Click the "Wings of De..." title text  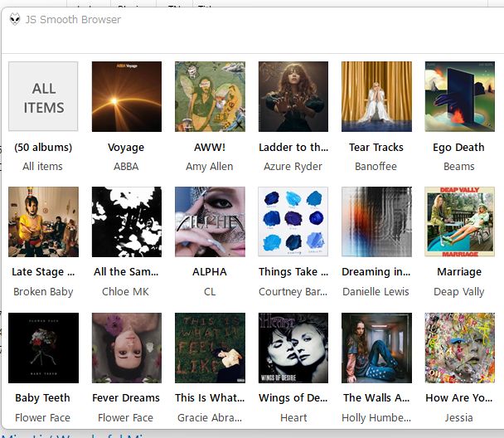pos(293,398)
